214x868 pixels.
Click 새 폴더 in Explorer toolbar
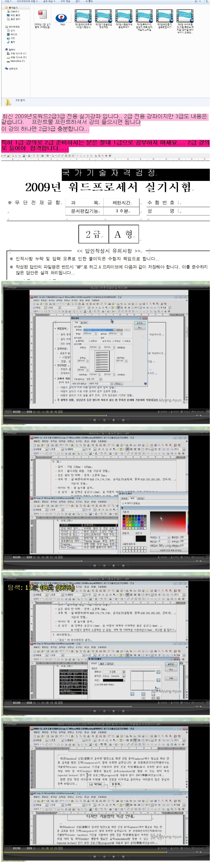pyautogui.click(x=89, y=1)
